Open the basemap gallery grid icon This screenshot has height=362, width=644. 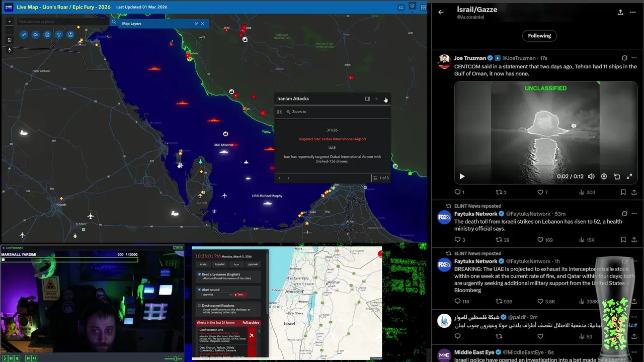point(423,7)
